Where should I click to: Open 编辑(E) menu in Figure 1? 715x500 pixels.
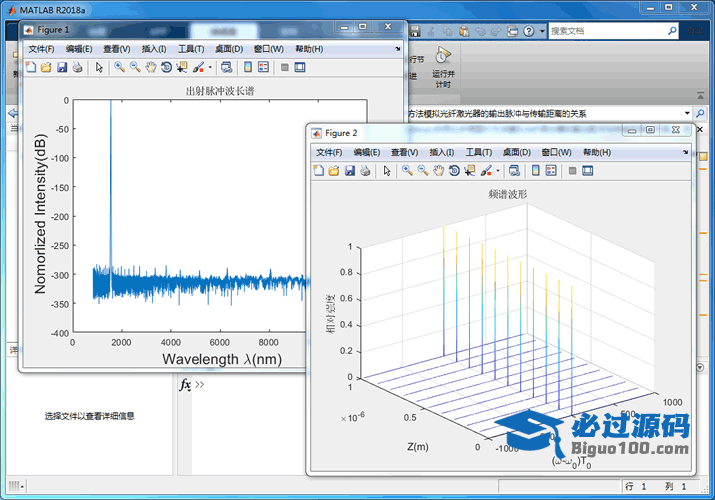[x=79, y=49]
